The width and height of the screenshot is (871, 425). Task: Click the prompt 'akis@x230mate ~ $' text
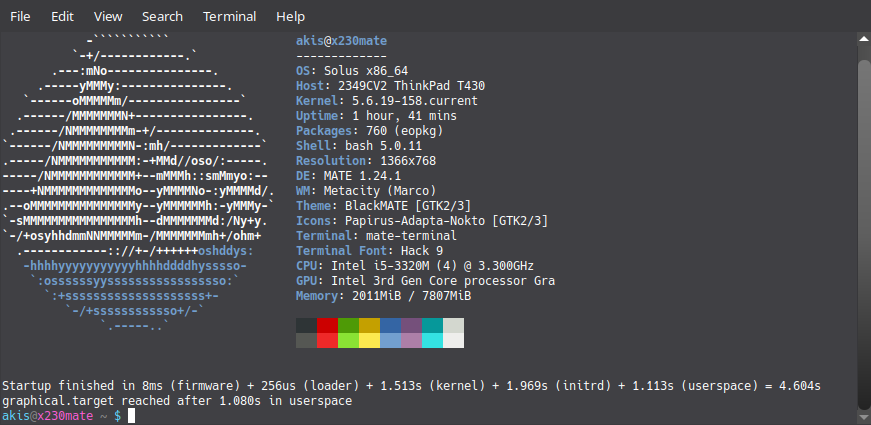click(x=62, y=416)
